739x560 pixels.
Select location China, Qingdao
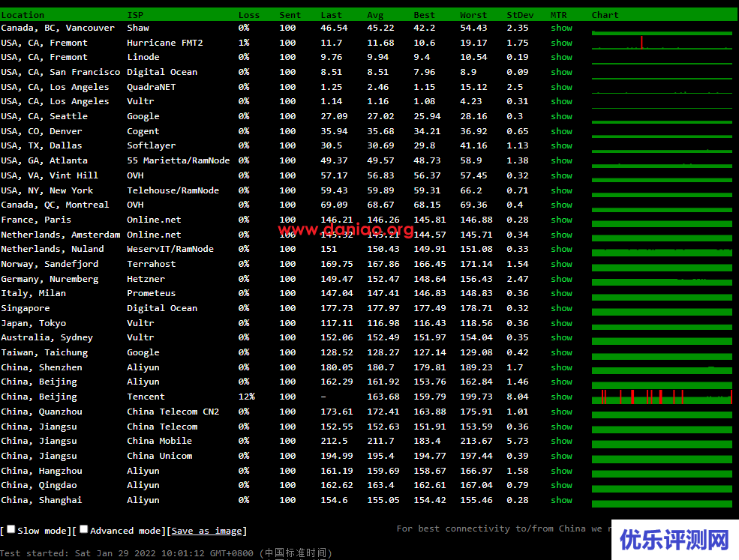pyautogui.click(x=39, y=486)
